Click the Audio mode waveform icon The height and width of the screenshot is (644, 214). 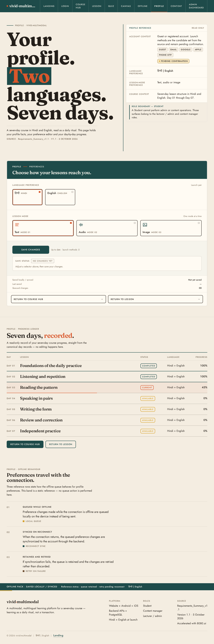pos(81,225)
